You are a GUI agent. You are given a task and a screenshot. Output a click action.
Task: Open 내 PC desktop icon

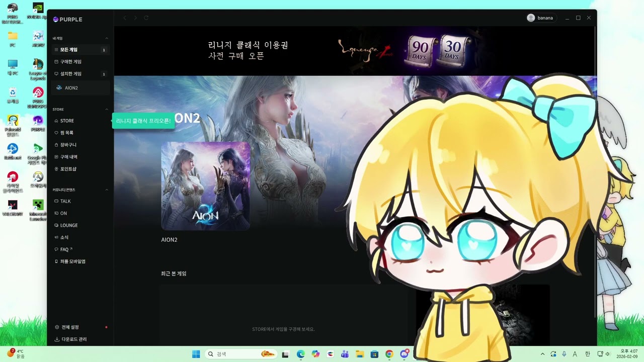click(13, 67)
